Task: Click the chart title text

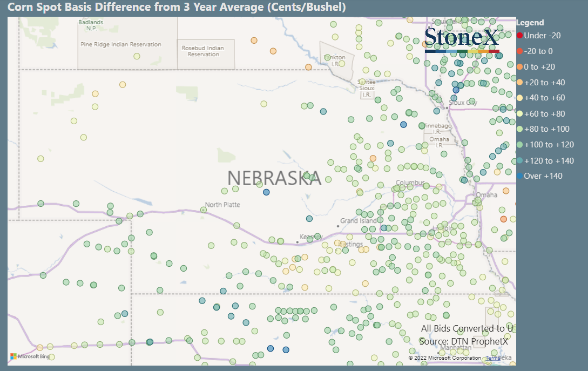Action: click(177, 7)
